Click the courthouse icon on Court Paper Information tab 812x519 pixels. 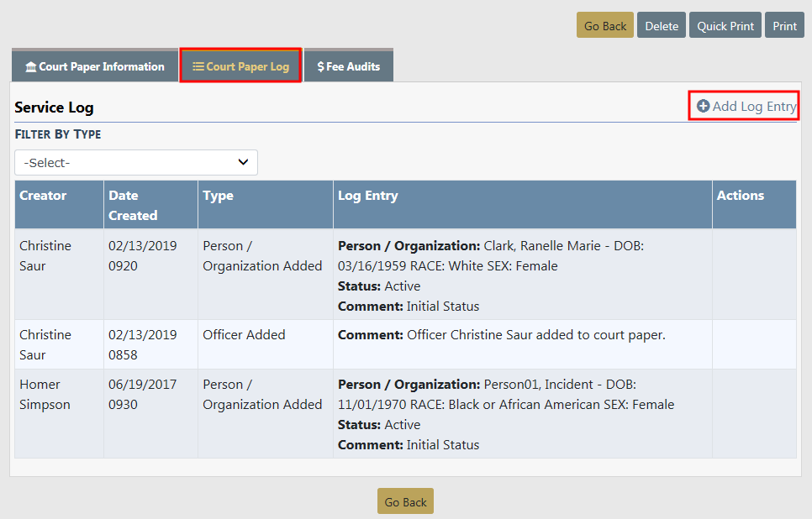31,67
